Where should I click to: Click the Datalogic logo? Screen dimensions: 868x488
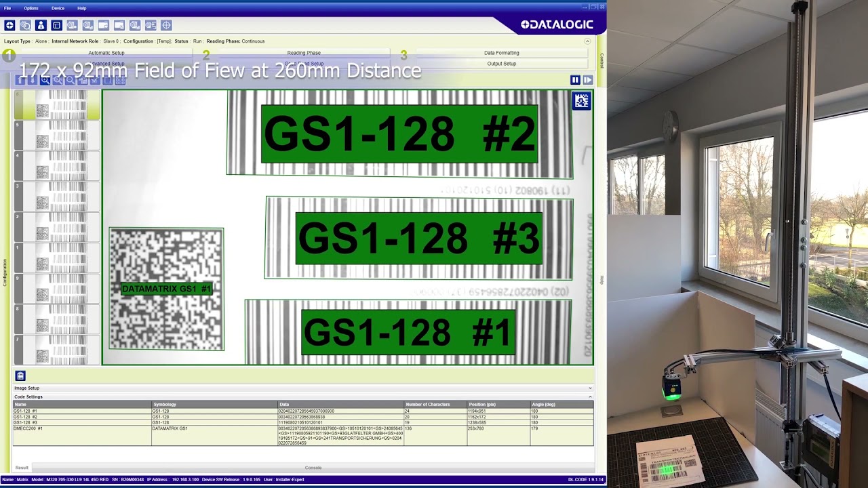557,25
